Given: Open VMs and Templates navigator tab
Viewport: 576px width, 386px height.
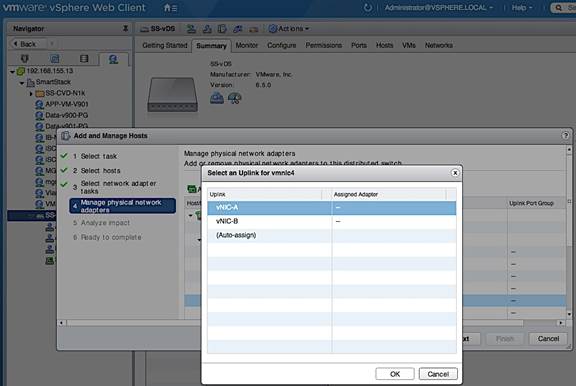Looking at the screenshot, I should pyautogui.click(x=54, y=59).
